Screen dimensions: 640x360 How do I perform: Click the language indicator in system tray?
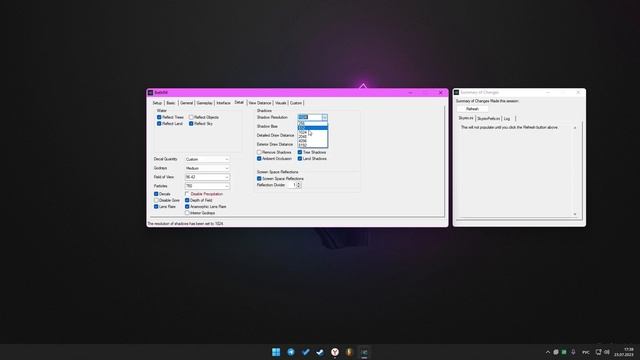click(586, 352)
